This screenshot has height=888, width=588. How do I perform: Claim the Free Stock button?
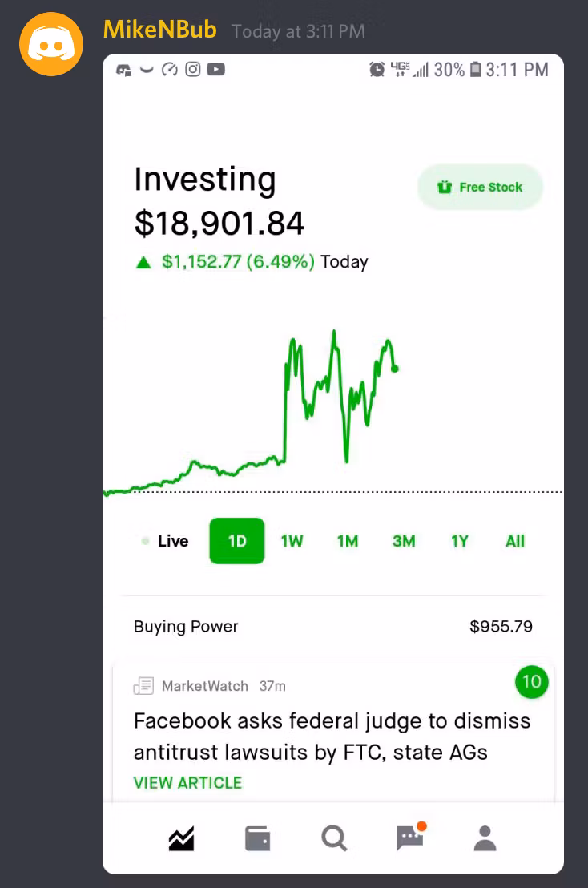[x=480, y=188]
